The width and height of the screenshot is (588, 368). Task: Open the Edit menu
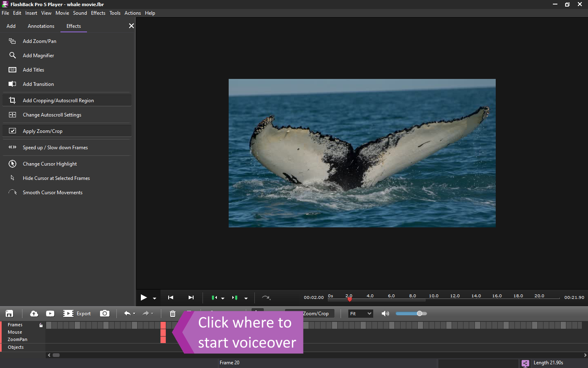coord(17,13)
